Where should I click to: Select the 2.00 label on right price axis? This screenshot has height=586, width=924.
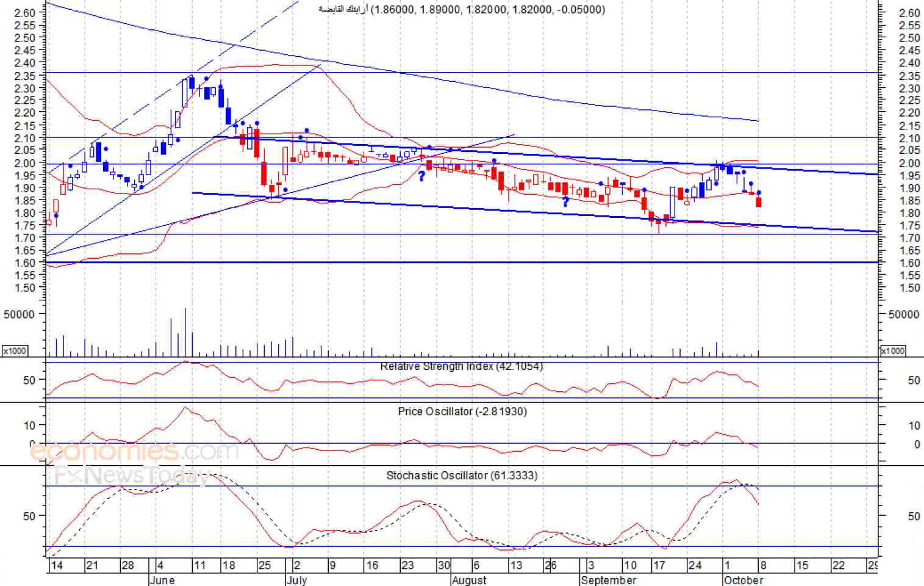(909, 163)
